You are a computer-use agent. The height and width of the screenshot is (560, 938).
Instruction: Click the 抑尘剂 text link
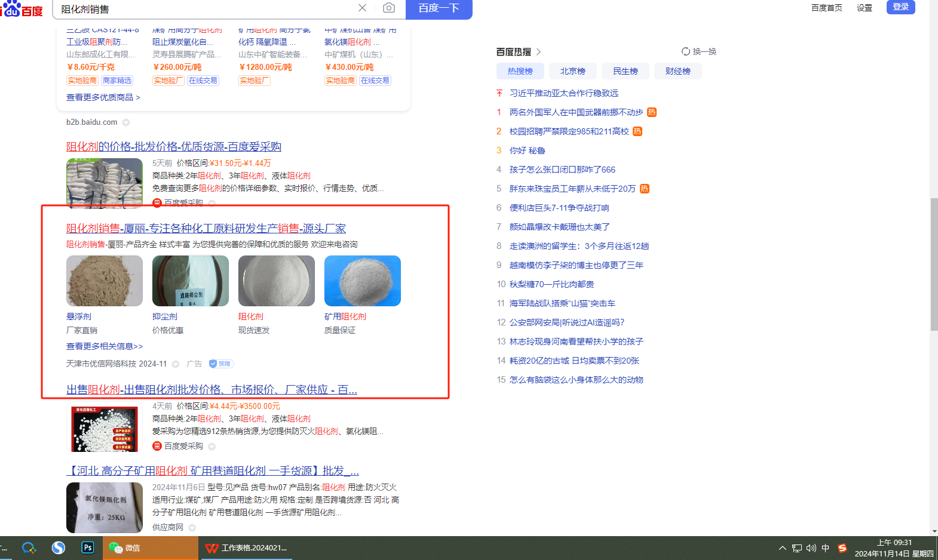click(x=165, y=316)
